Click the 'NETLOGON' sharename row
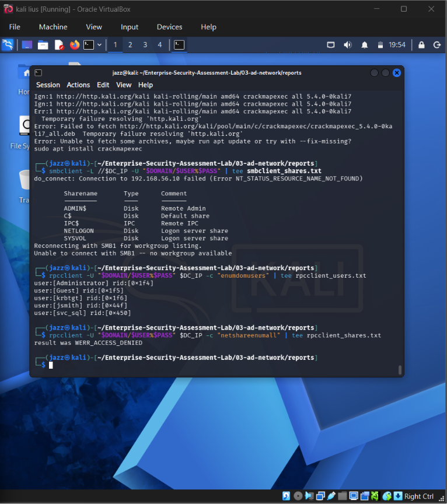 (146, 231)
